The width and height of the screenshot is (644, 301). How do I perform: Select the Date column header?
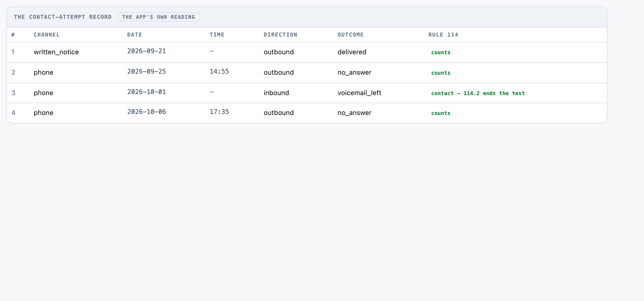click(134, 35)
